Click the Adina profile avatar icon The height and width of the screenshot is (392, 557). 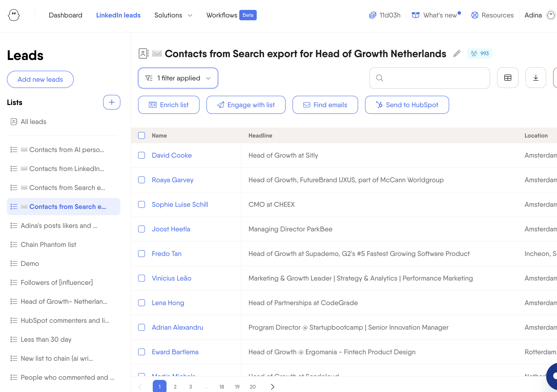tap(551, 15)
